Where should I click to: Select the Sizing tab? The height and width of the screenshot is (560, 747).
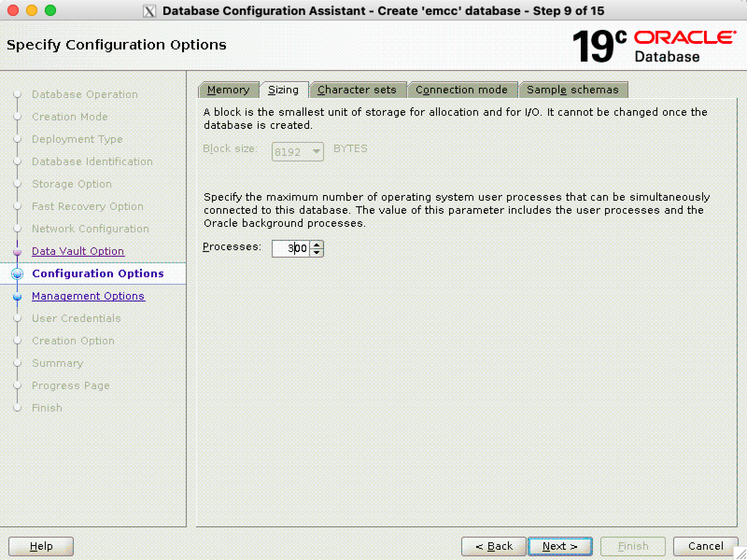[283, 90]
